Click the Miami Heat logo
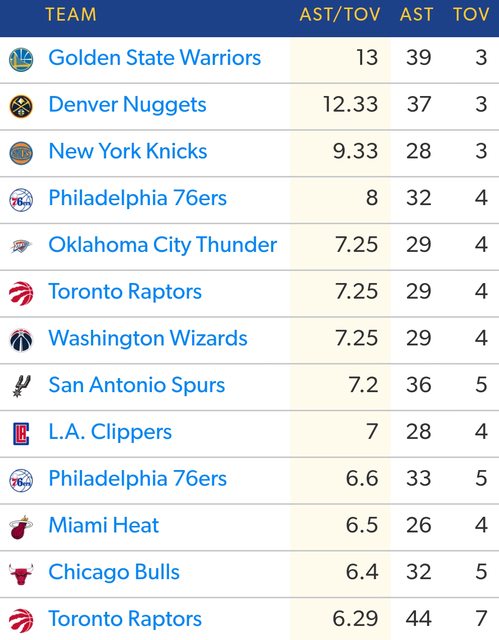 pos(21,527)
